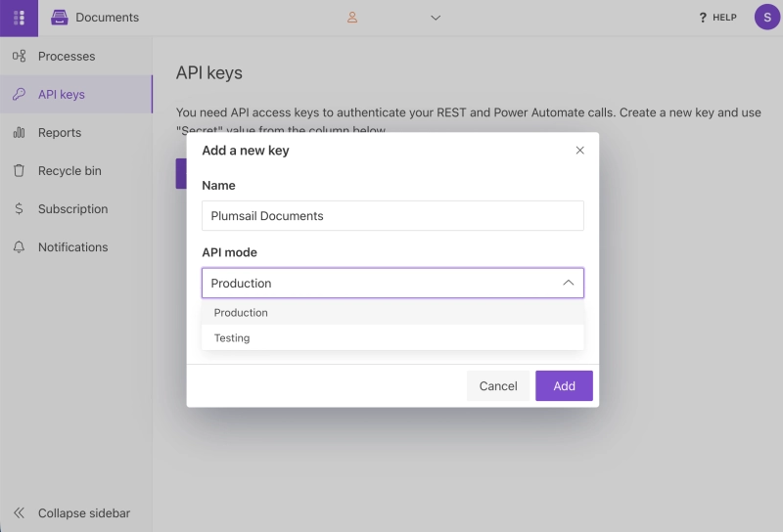
Task: Expand the account chevron in the header
Action: [x=436, y=18]
